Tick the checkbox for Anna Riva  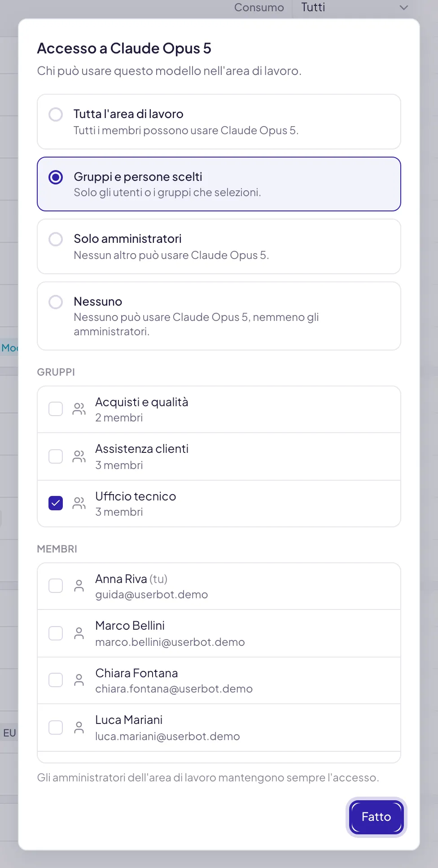click(56, 586)
